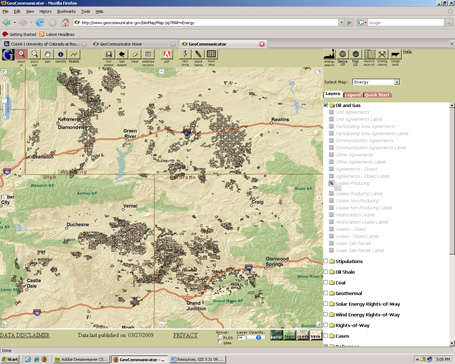455x364 pixels.
Task: Select the zoom out magnifier tool
Action: (34, 54)
